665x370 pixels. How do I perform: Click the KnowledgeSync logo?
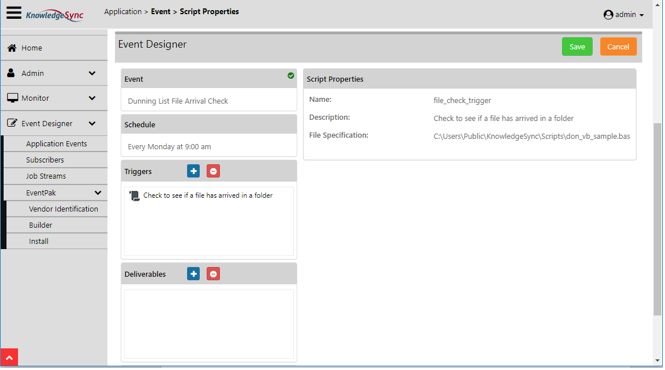(54, 15)
